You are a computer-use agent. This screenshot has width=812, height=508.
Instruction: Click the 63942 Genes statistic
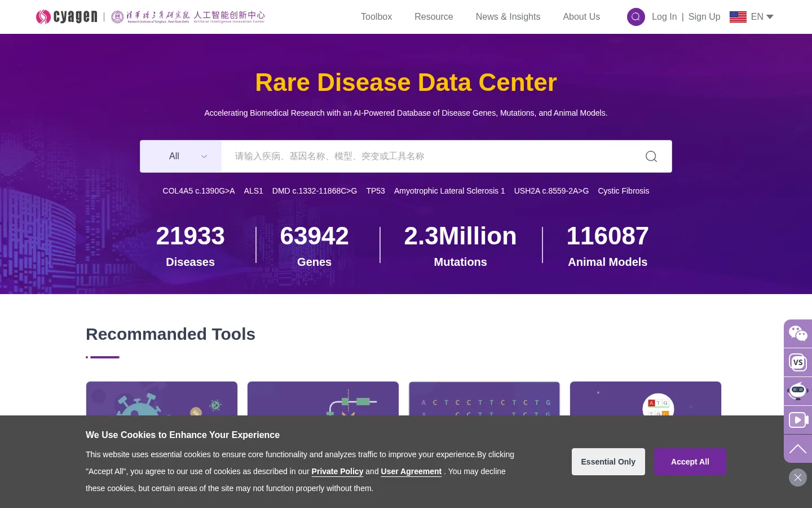pyautogui.click(x=314, y=246)
